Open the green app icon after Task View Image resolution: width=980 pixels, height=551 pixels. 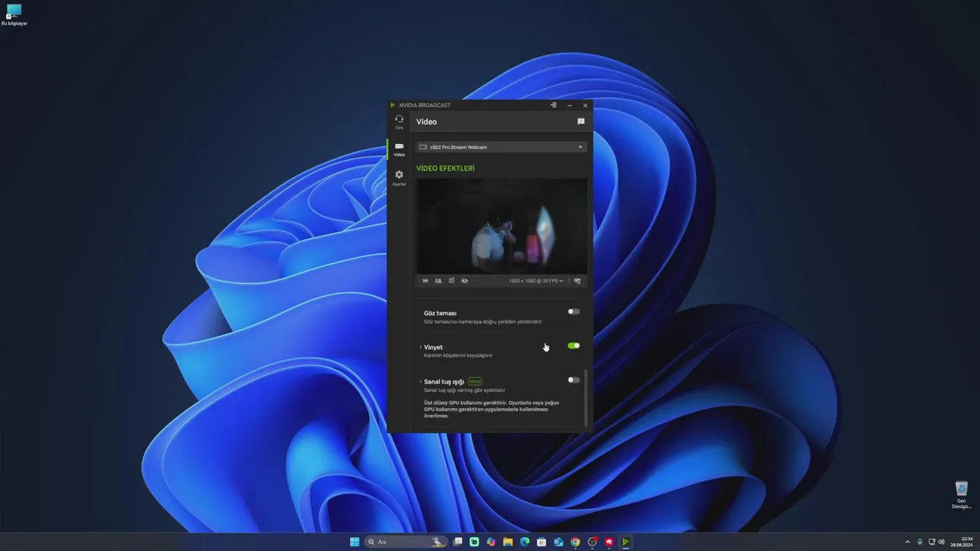point(475,542)
